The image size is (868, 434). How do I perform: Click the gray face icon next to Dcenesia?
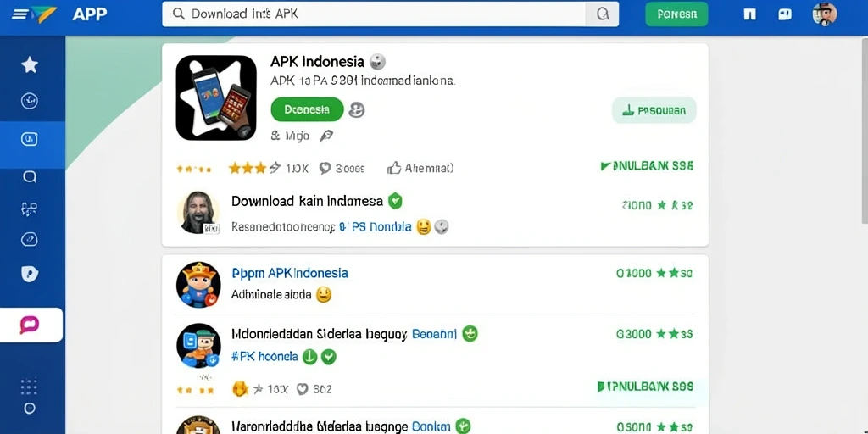357,109
